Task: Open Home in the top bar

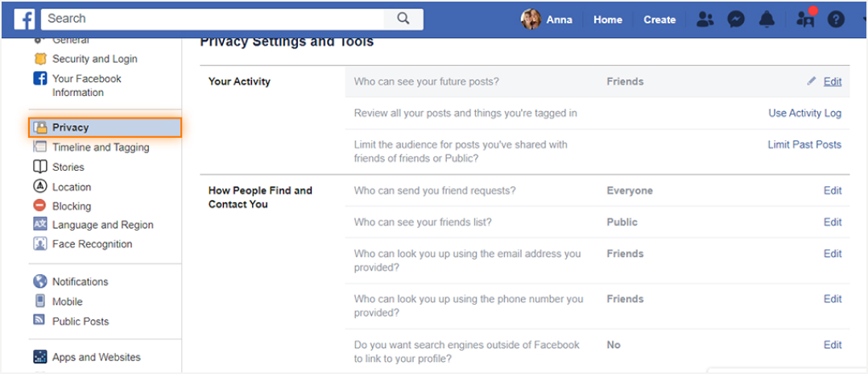Action: click(x=608, y=20)
